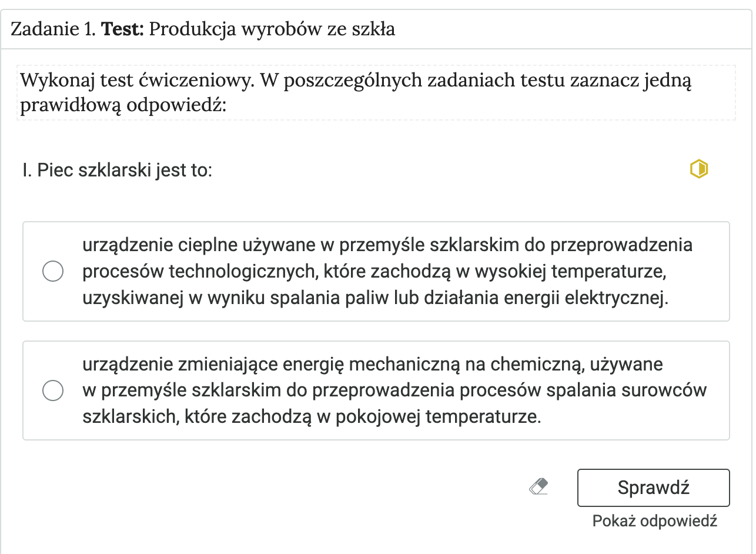Click the eraser symbol left of the check button
The height and width of the screenshot is (554, 756).
point(539,486)
